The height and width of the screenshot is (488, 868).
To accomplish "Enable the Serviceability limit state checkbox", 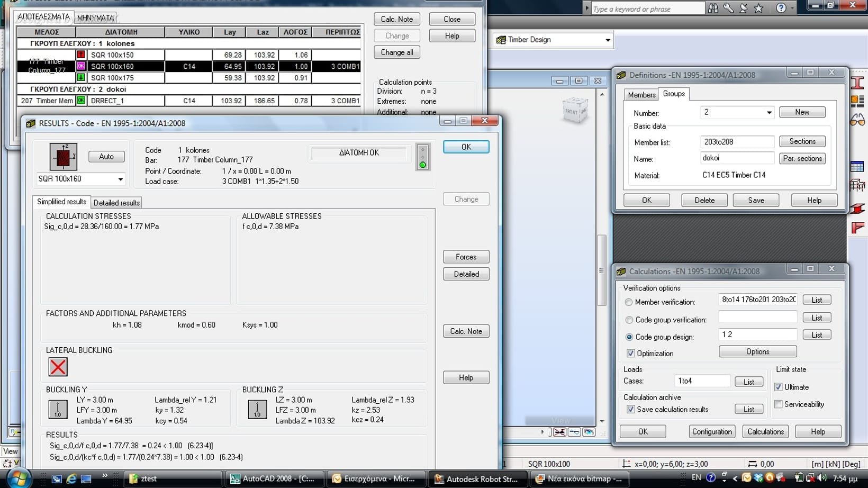I will pos(779,404).
